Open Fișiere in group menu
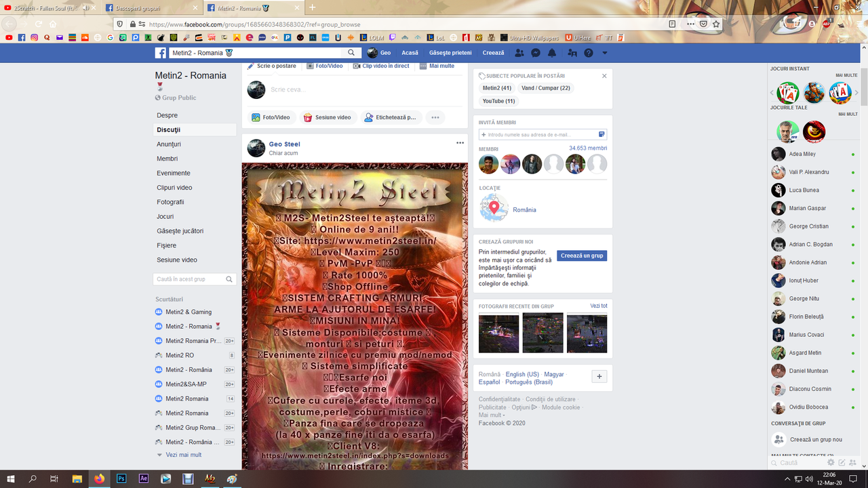 [x=167, y=245]
